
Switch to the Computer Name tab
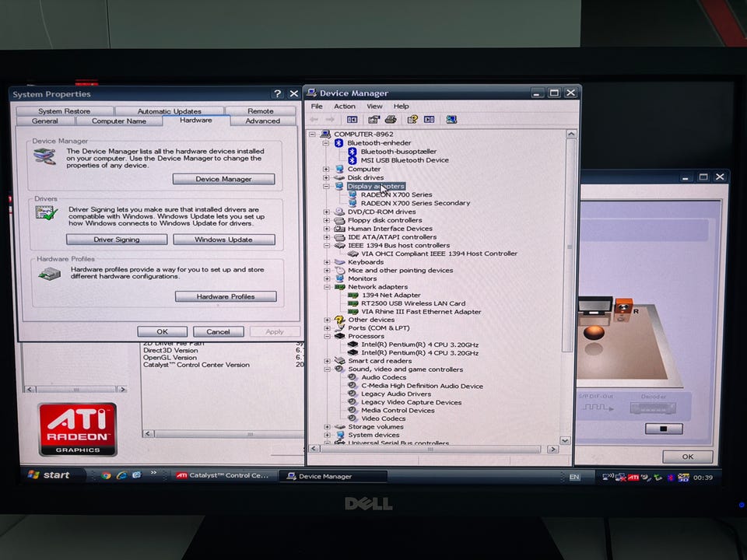click(119, 121)
